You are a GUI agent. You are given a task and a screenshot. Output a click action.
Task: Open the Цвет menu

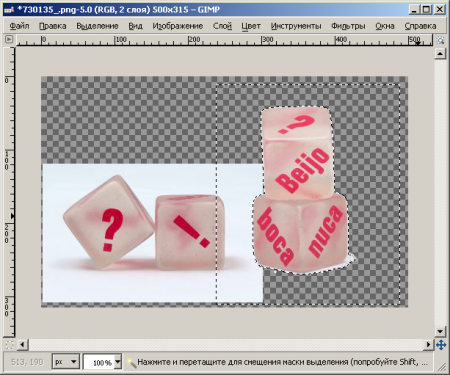click(251, 26)
